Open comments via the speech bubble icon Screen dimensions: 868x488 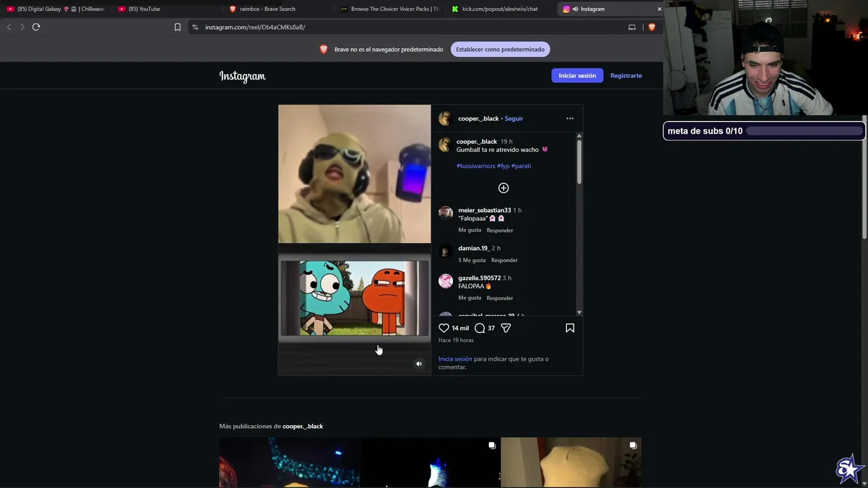[x=479, y=328]
